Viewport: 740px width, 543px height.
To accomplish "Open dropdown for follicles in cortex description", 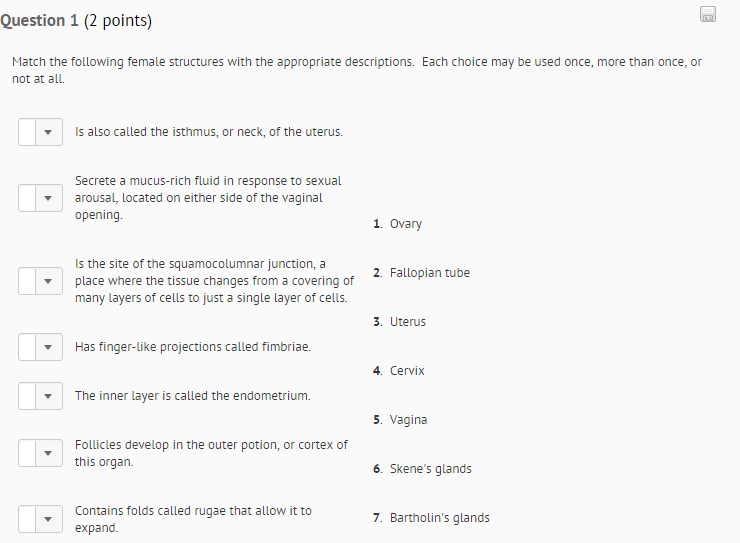I will 41,453.
